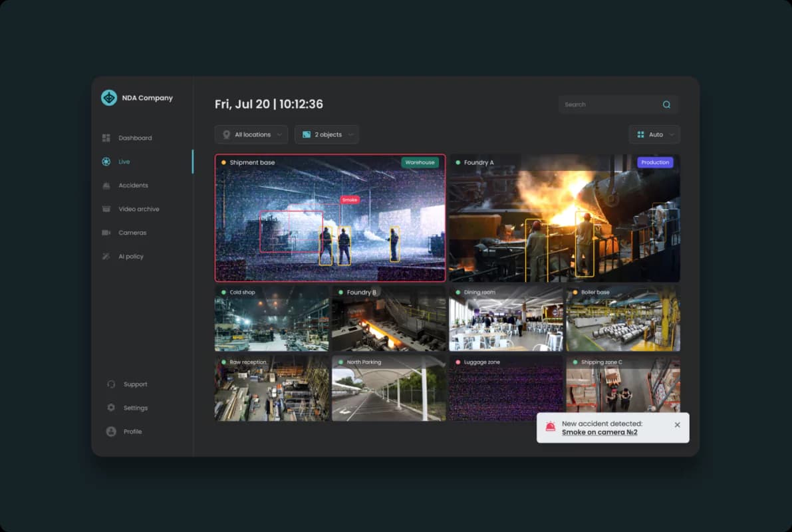Open the Cameras sidebar icon
792x532 pixels.
pyautogui.click(x=106, y=232)
